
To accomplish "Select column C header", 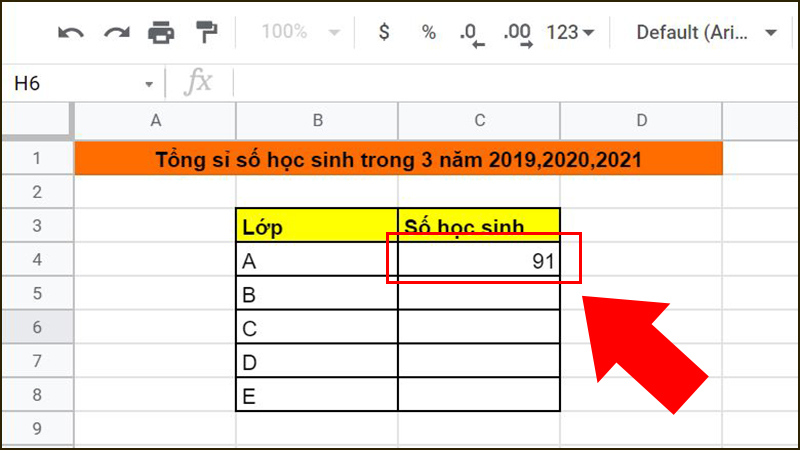I will [479, 120].
